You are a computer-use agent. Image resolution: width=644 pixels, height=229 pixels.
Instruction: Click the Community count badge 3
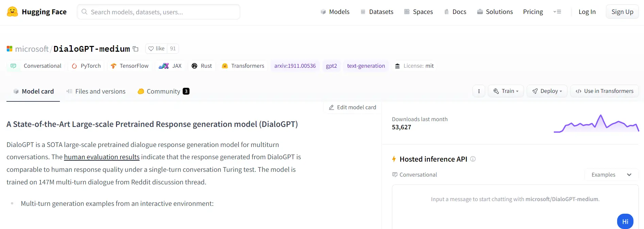tap(186, 91)
